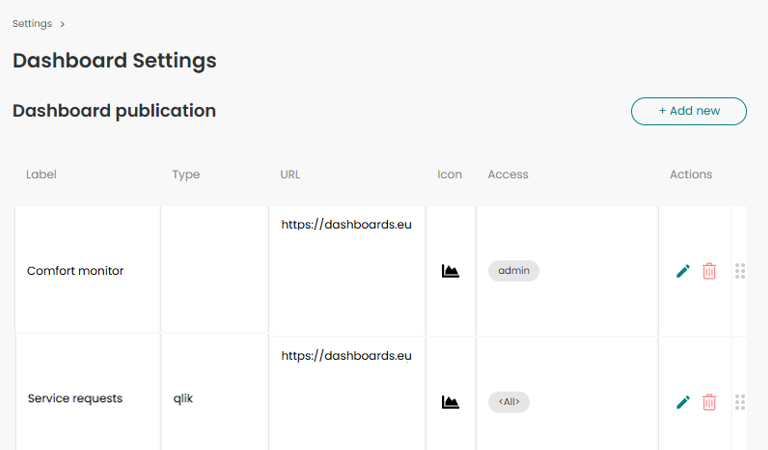Click the Add new button
This screenshot has height=450, width=768.
coord(689,111)
